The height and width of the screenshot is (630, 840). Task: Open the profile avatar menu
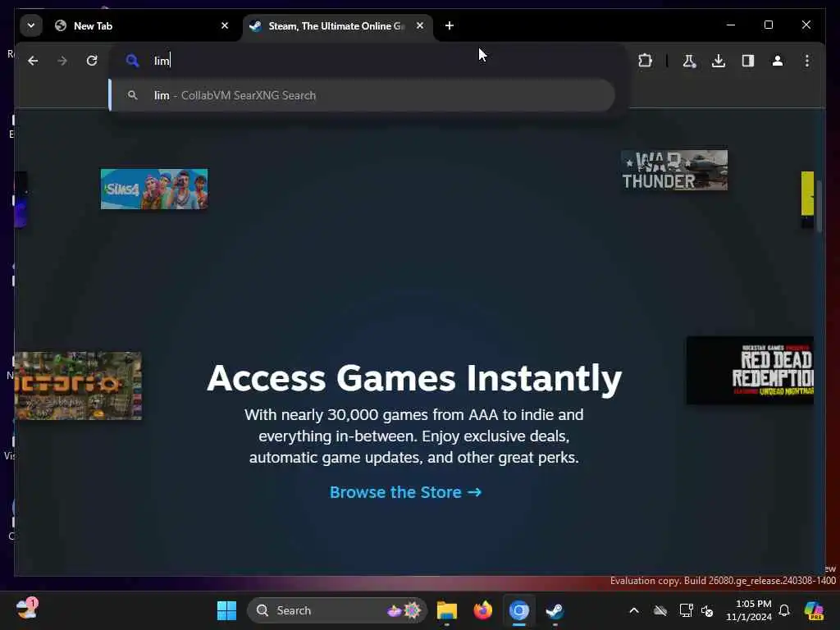pos(778,61)
